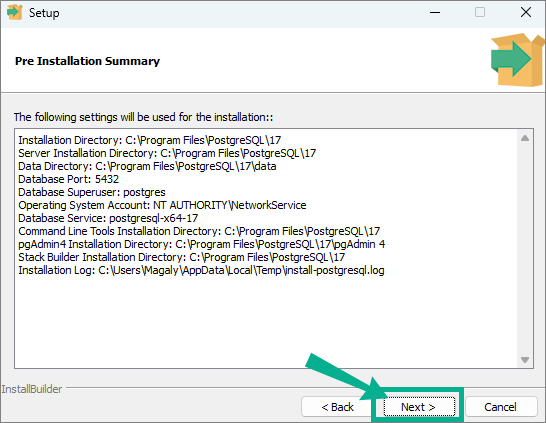The image size is (546, 423).
Task: Minimize the Setup window
Action: [x=435, y=13]
